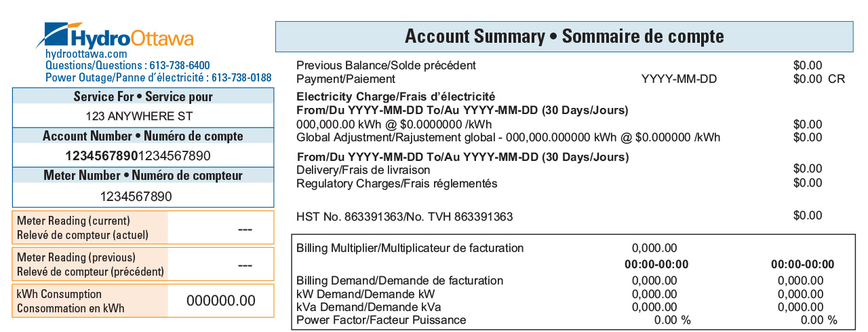Click the Account Summary header banner
This screenshot has height=332, width=868.
click(x=564, y=36)
